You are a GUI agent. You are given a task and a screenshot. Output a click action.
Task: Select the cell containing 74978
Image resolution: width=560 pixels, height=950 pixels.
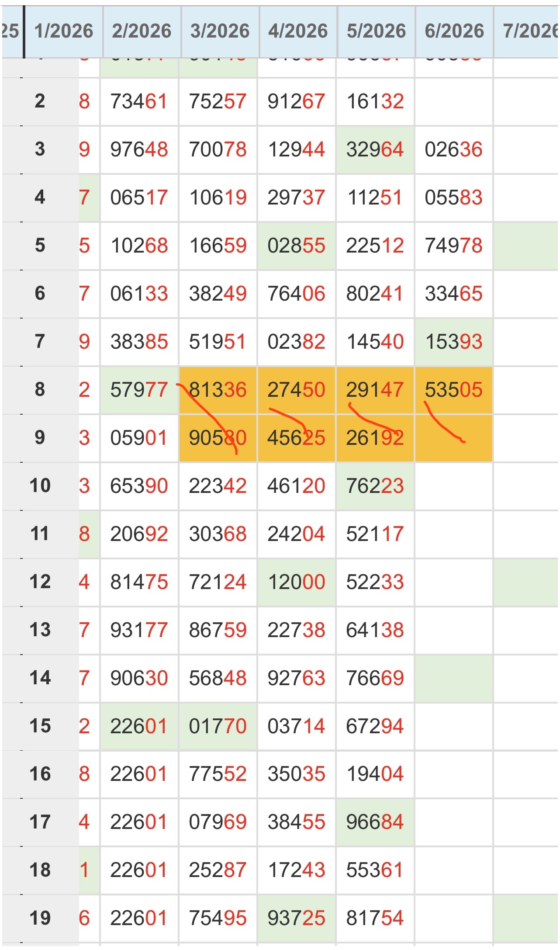point(454,246)
